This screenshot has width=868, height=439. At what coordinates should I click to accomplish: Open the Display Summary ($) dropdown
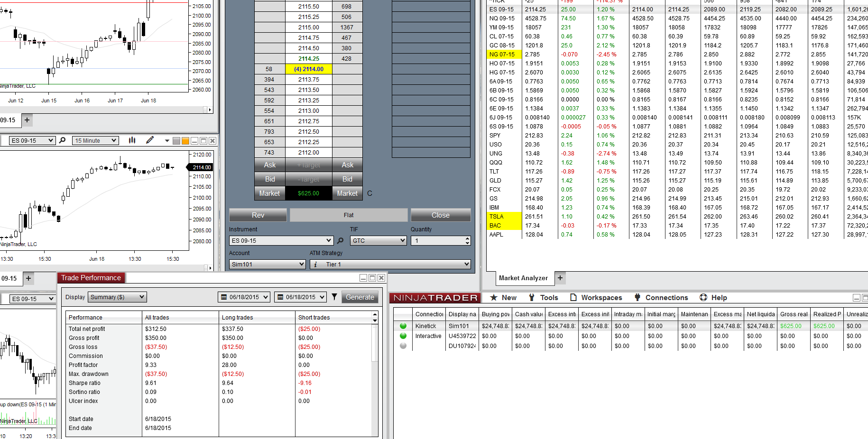118,297
